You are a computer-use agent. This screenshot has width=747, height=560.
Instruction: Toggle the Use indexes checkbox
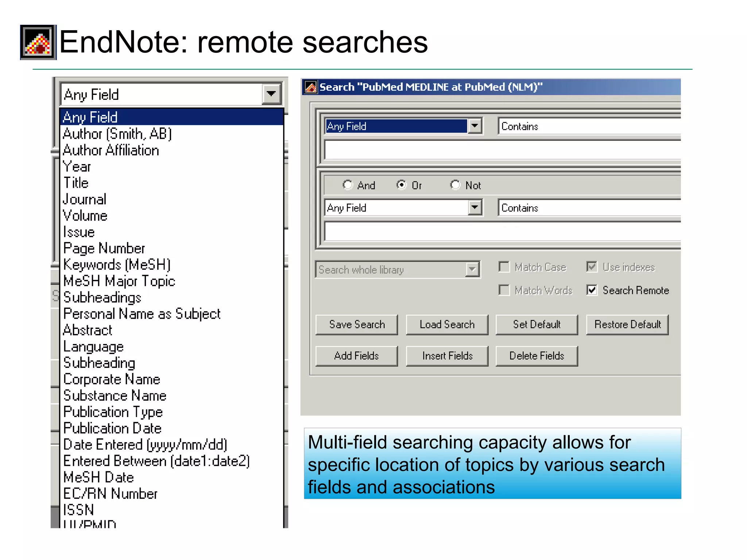(592, 267)
